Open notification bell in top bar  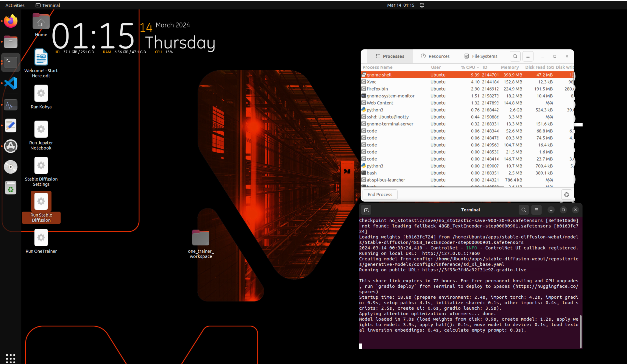point(422,5)
